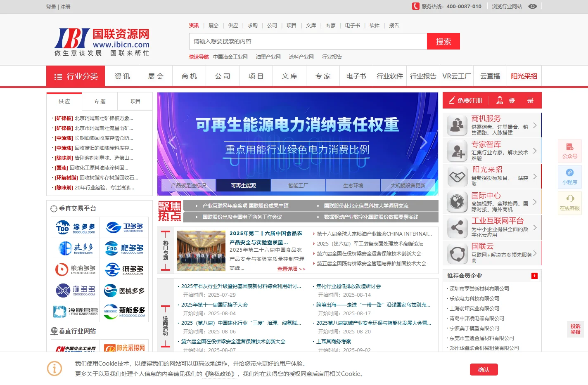Click the IBI 国联资源网 site logo
The image size is (588, 385).
[x=102, y=42]
